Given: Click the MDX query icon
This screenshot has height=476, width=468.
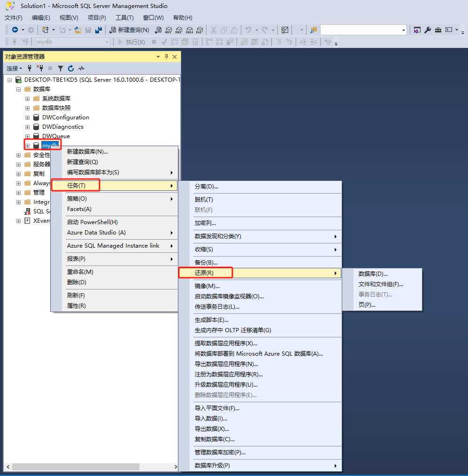Looking at the screenshot, I should (x=169, y=30).
